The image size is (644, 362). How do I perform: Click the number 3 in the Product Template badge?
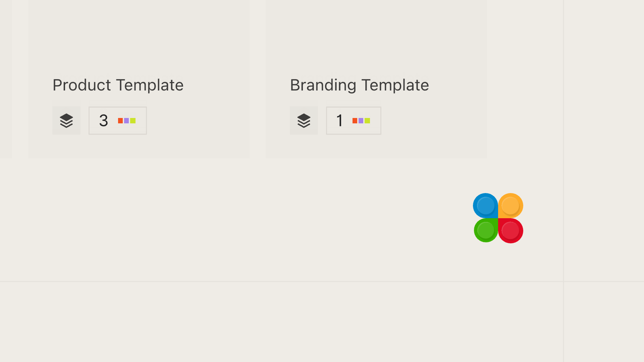coord(103,121)
